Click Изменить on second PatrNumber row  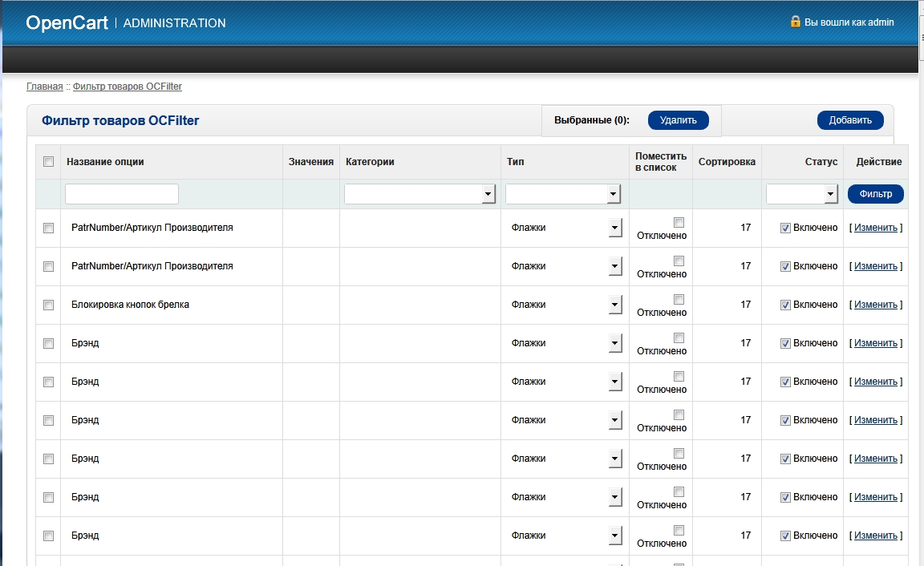(x=876, y=266)
